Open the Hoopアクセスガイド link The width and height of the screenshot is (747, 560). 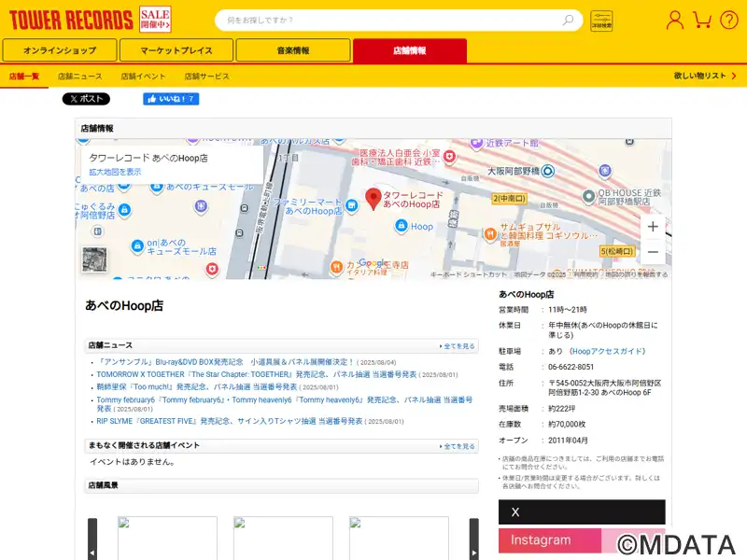pyautogui.click(x=608, y=352)
